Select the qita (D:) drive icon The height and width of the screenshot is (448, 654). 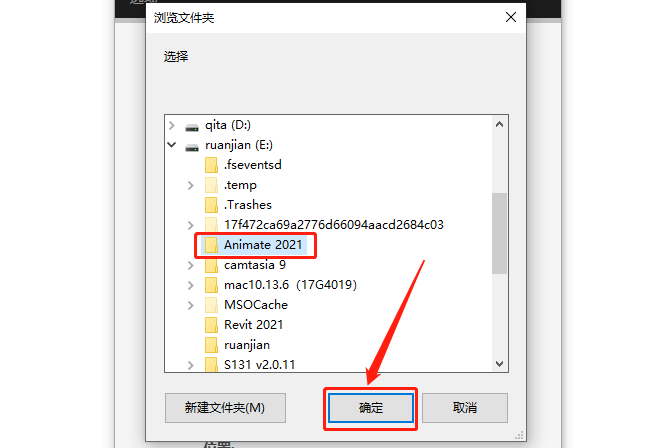pyautogui.click(x=192, y=127)
